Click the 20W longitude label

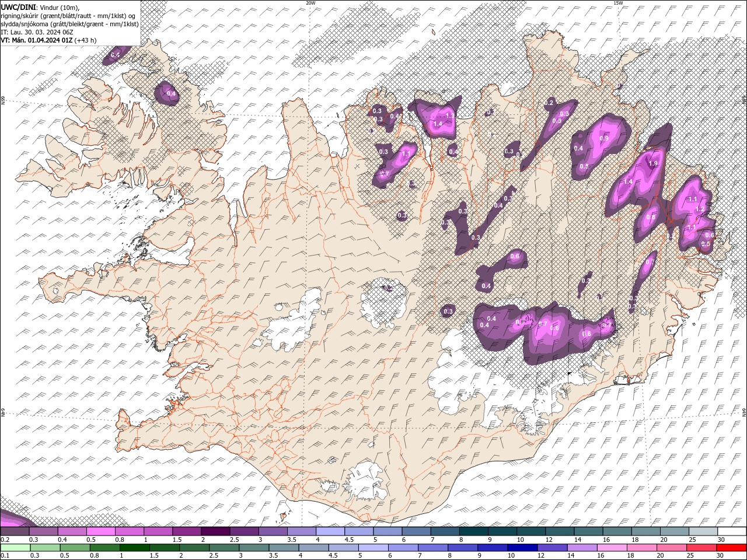tap(311, 3)
